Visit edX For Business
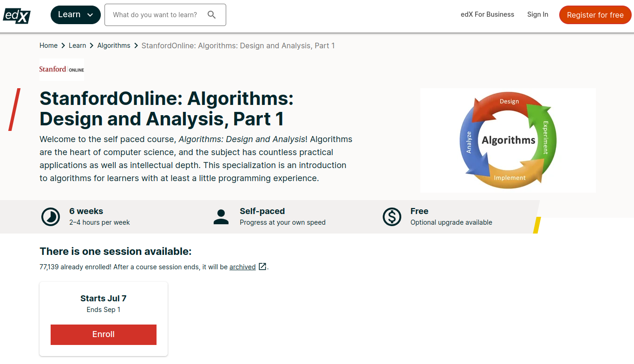The image size is (634, 364). click(487, 14)
